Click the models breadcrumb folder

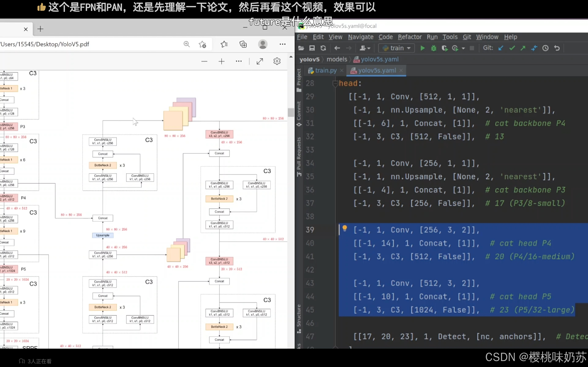tap(337, 59)
